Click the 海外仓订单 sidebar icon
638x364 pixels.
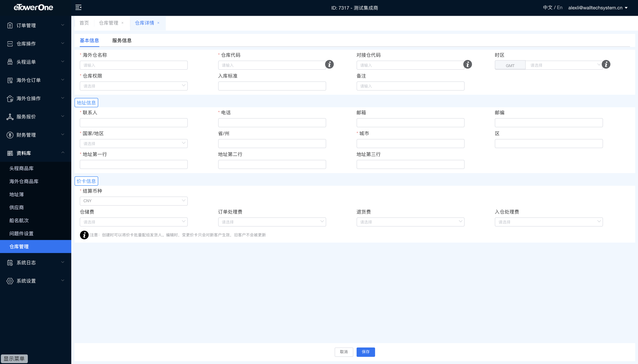(10, 80)
